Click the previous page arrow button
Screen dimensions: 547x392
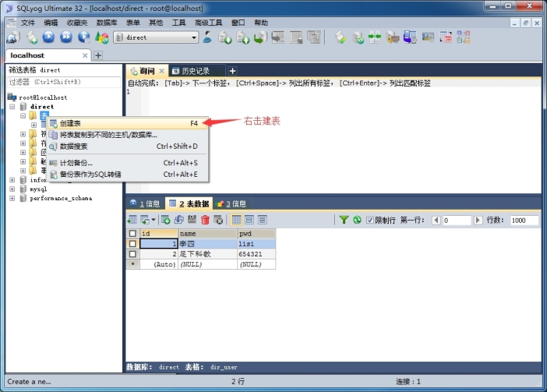[x=436, y=220]
